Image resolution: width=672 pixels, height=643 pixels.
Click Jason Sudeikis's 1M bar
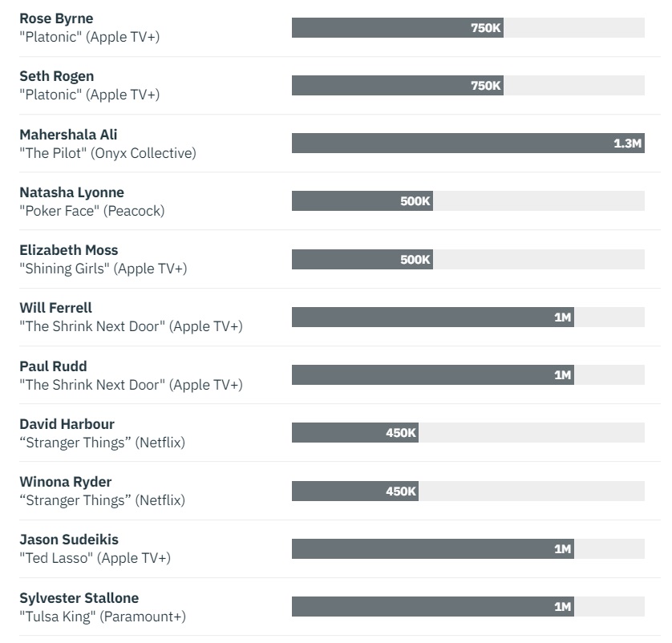433,548
